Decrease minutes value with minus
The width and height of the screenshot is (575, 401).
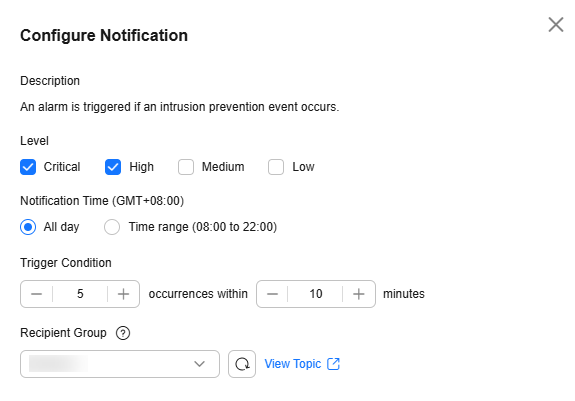click(272, 294)
